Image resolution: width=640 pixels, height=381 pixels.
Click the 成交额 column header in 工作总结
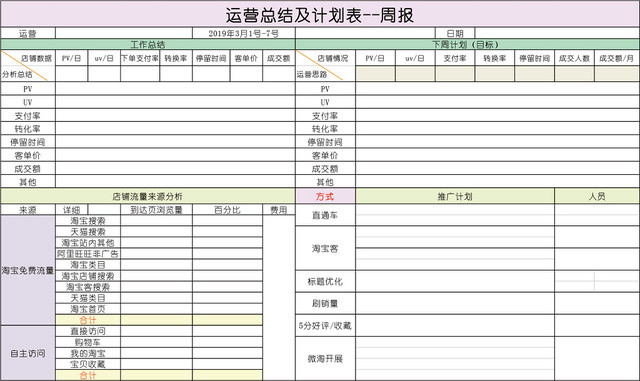279,58
